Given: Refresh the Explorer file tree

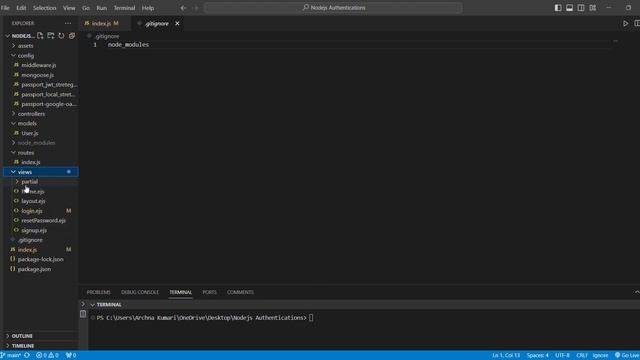Looking at the screenshot, I should pos(61,36).
